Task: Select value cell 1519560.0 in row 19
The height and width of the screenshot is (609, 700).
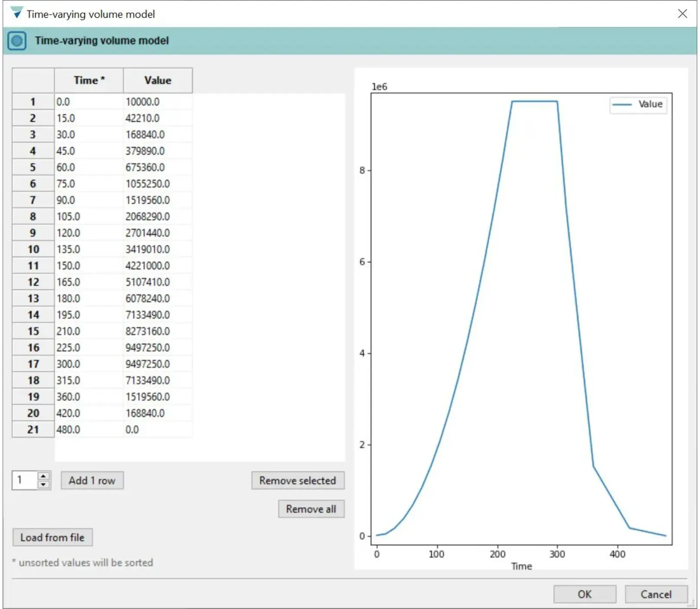Action: click(158, 397)
